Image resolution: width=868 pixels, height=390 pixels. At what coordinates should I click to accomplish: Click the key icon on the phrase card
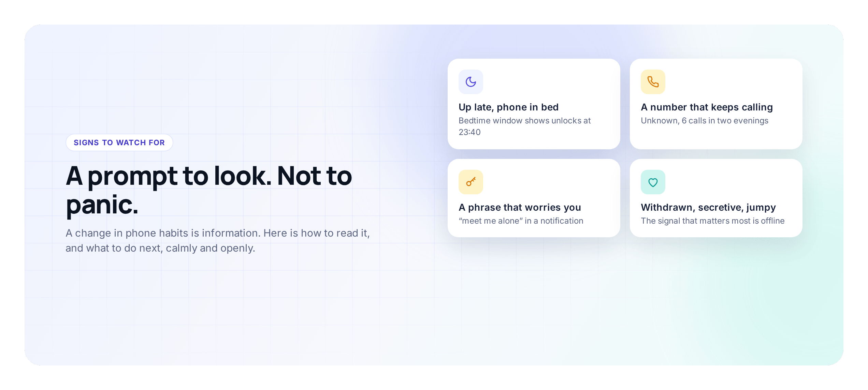coord(471,182)
